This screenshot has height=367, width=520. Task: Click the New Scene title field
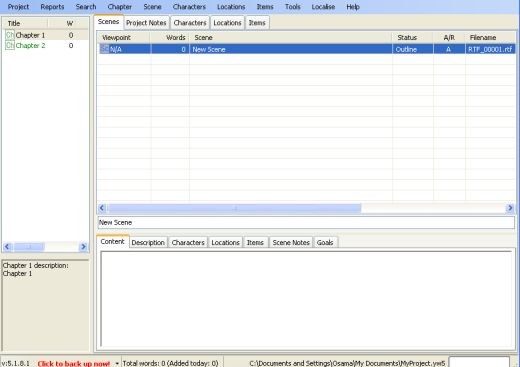tap(306, 223)
